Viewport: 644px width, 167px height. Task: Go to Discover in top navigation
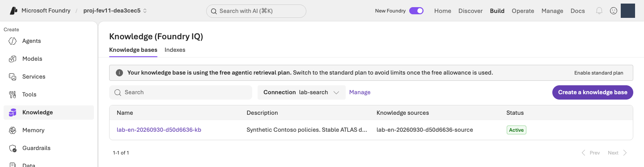pyautogui.click(x=470, y=11)
